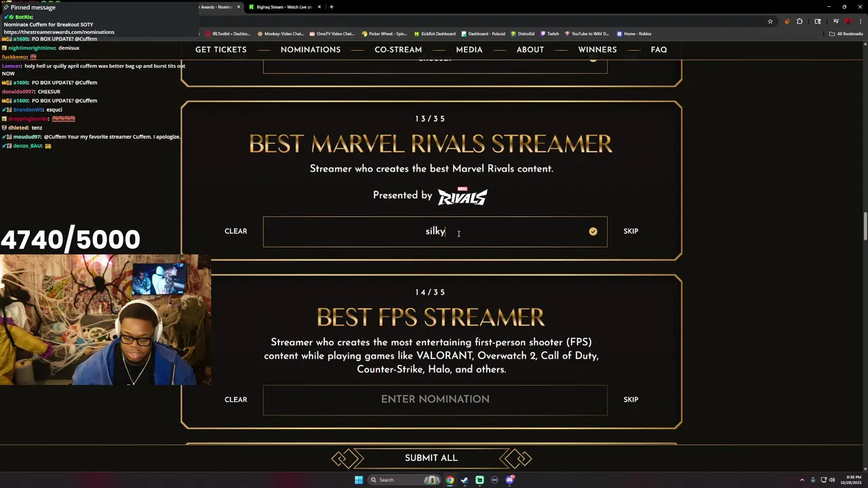Open the Twitch bookmark
Screen dimensions: 868x488
(550, 33)
